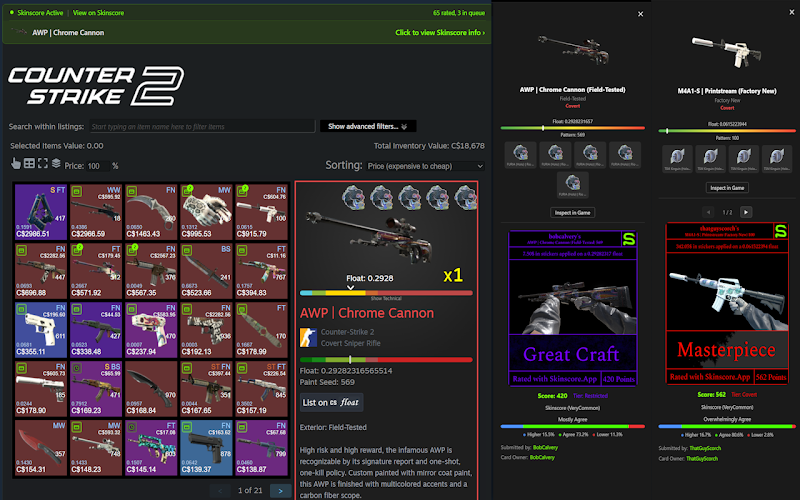Select the C$168.84 kukri knife item
This screenshot has width=800, height=500.
point(151,389)
